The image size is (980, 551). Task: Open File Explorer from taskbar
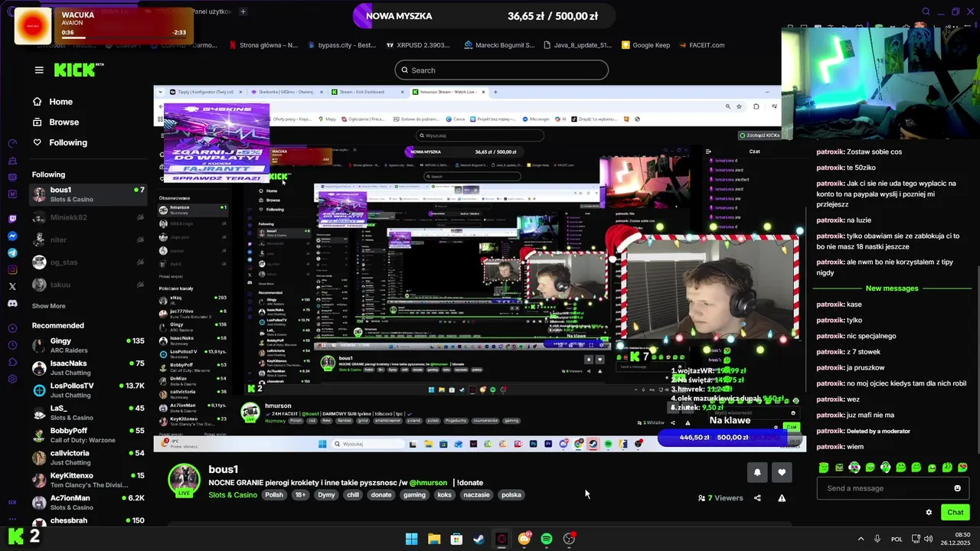coord(434,539)
